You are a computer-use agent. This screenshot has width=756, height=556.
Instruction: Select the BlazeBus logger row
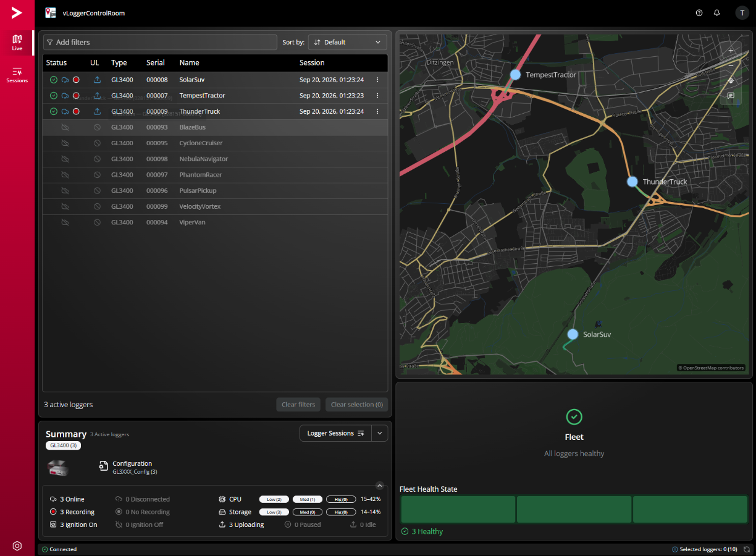[215, 127]
